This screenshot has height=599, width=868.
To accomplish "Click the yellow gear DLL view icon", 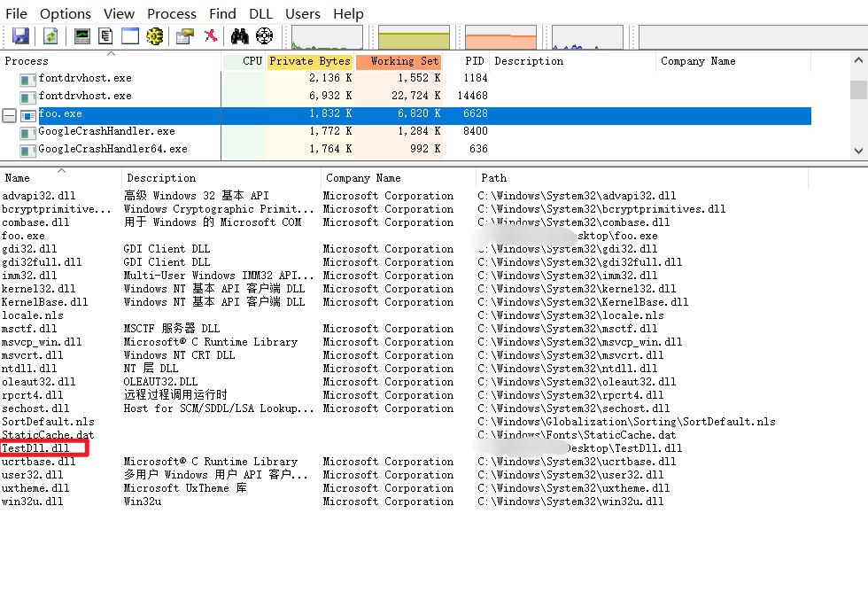I will point(154,36).
